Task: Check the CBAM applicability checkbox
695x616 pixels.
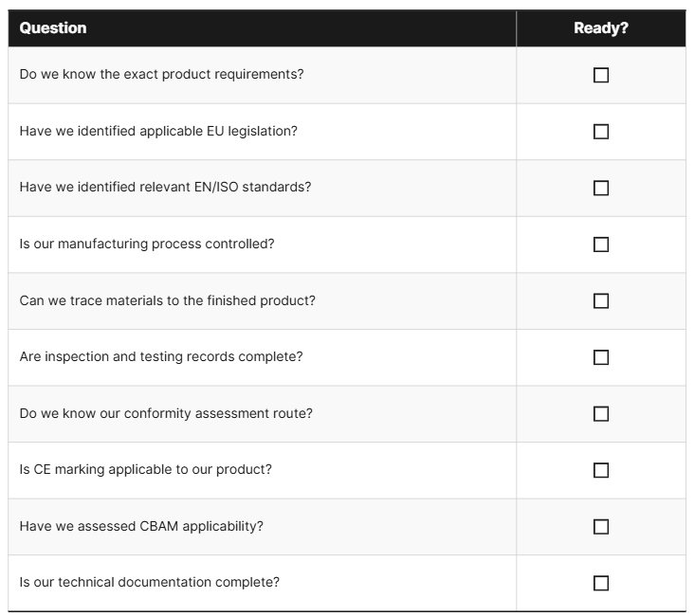Action: tap(600, 527)
